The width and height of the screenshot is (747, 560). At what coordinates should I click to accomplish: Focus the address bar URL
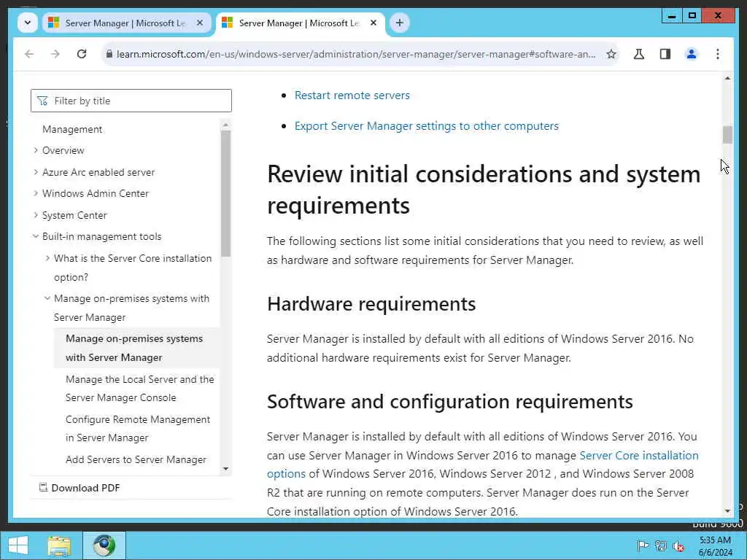[356, 54]
